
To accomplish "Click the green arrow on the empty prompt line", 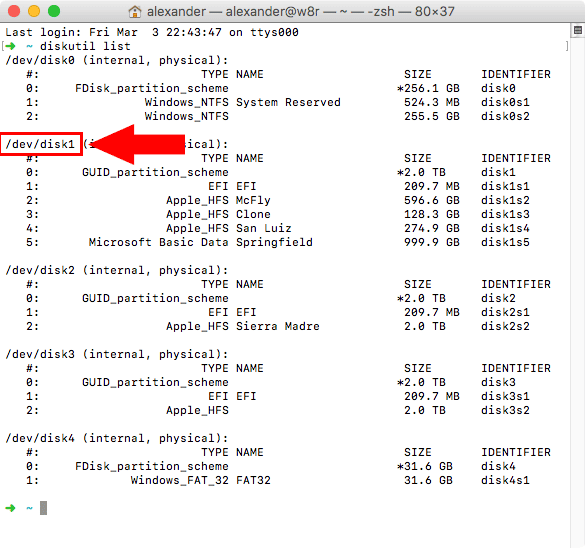I will pos(10,508).
